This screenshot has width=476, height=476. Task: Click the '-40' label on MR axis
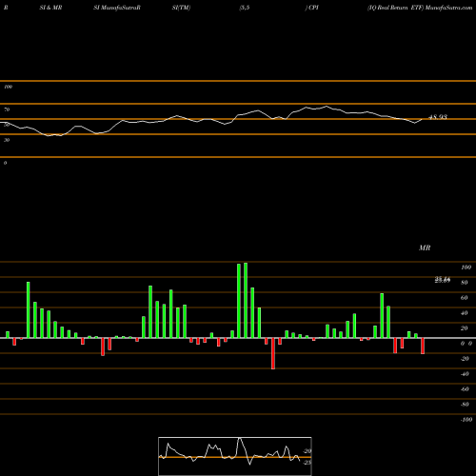(x=465, y=374)
